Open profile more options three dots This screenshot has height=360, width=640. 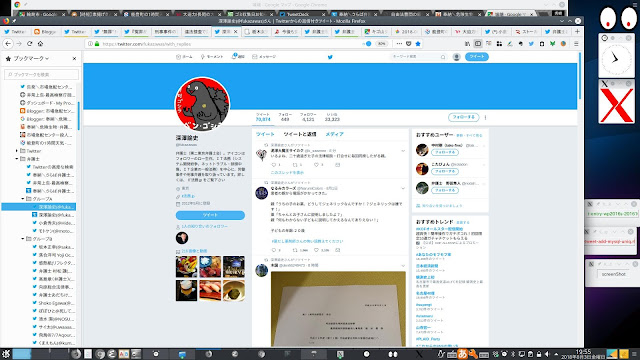[x=485, y=118]
